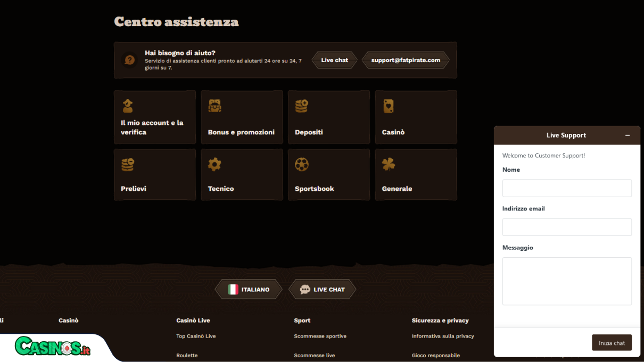Click the Hai bisogno di aiuto? heading
The image size is (644, 362).
coord(180,53)
